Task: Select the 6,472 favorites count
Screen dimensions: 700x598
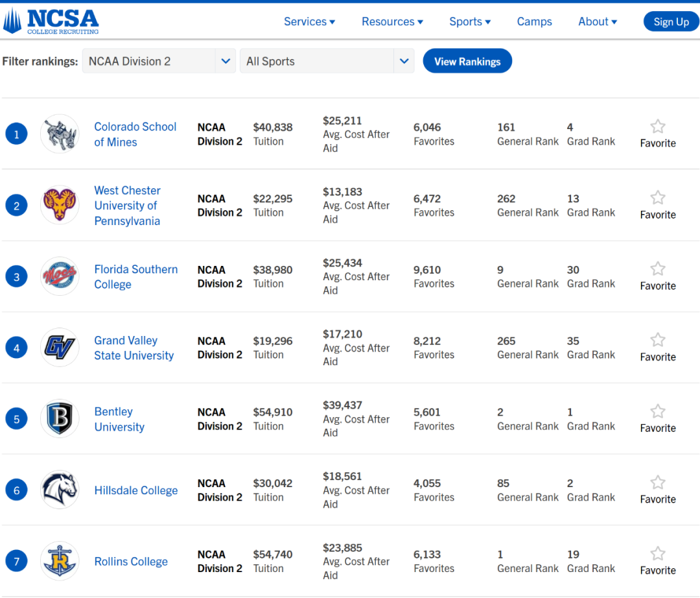Action: pyautogui.click(x=427, y=198)
